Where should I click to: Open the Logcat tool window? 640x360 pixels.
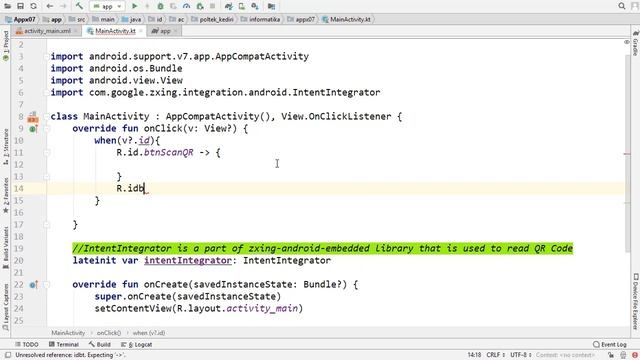point(137,344)
